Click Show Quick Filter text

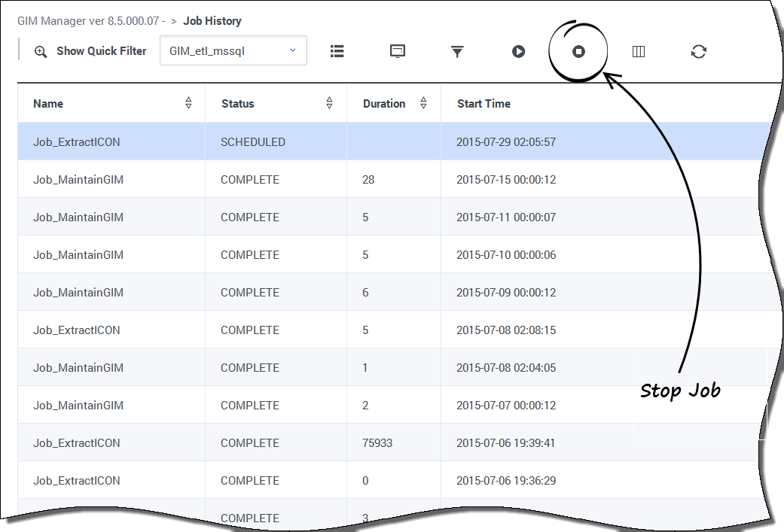click(x=102, y=52)
